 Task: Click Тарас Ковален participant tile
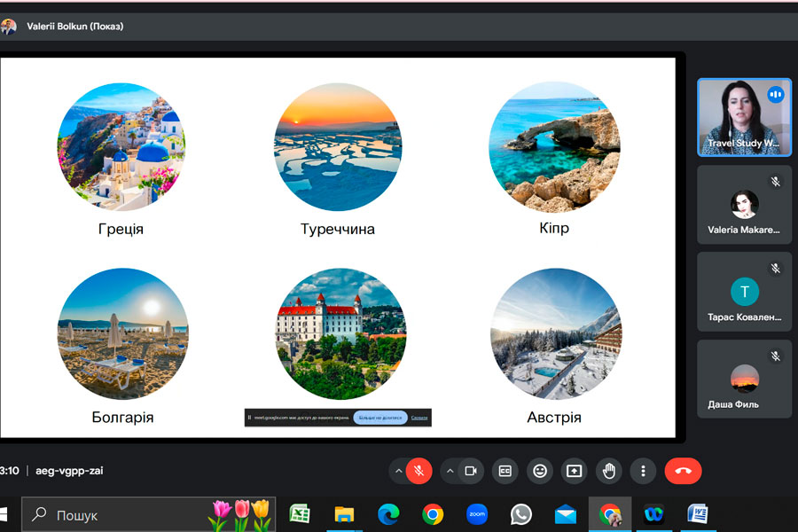tap(743, 291)
